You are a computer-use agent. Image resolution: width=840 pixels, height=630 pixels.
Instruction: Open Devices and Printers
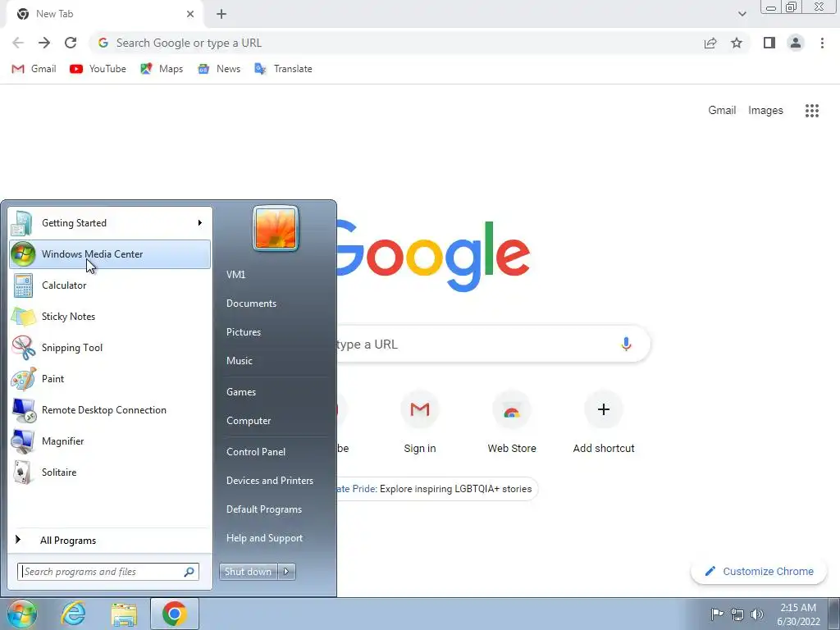(270, 481)
